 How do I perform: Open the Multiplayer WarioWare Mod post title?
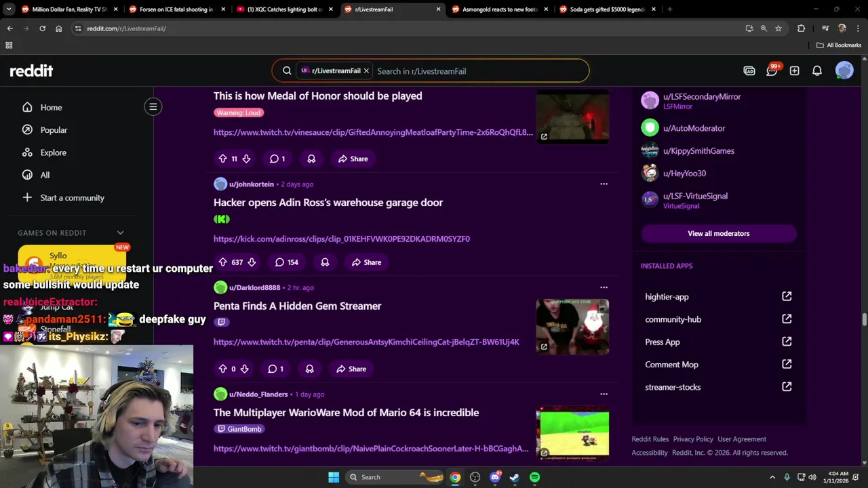click(x=346, y=412)
